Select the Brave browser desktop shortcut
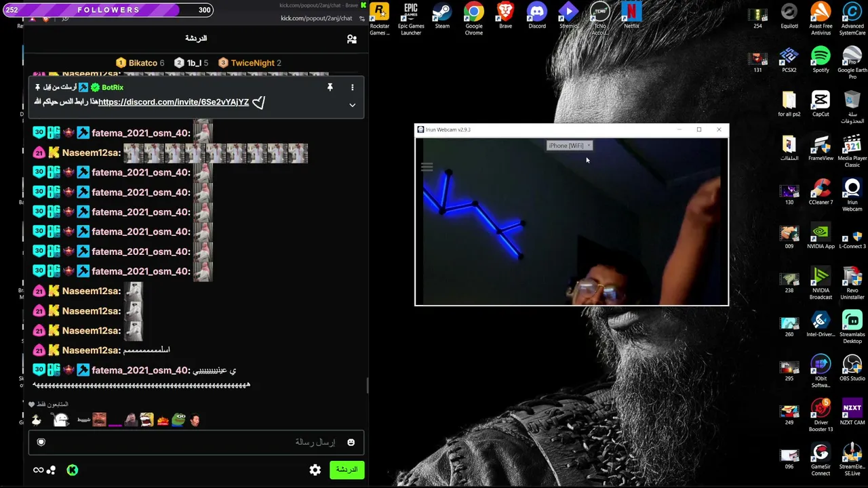 click(505, 17)
